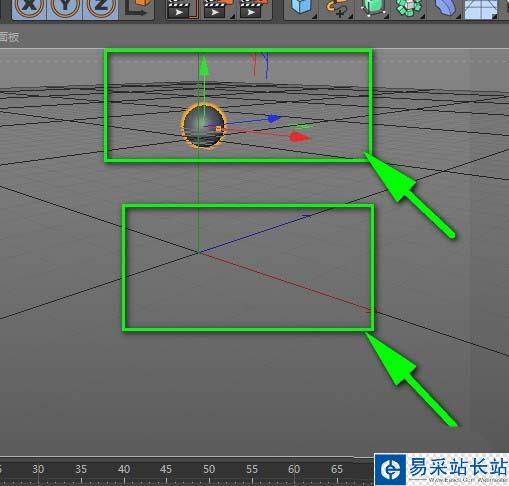Open the floor environment objects icon
This screenshot has width=509, height=486.
481,9
